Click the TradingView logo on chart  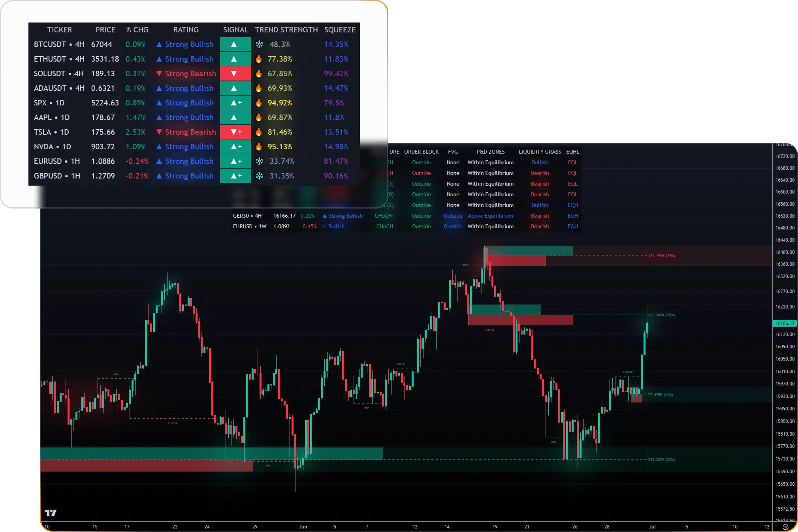pyautogui.click(x=50, y=513)
